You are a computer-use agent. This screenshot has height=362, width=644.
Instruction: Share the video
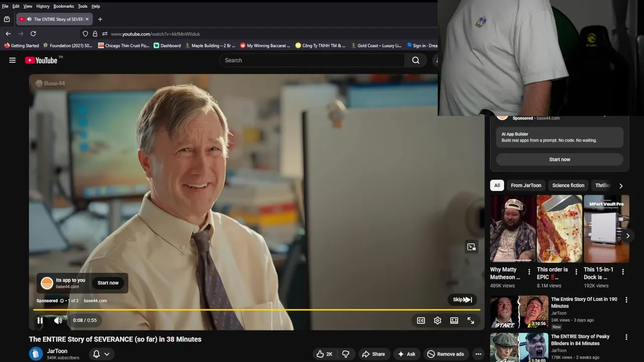pos(373,354)
